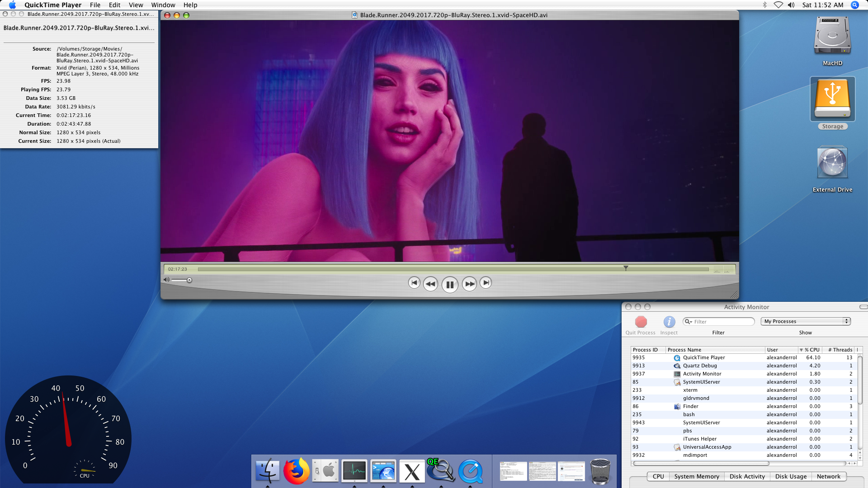The image size is (868, 488).
Task: Sort by # Threads column header
Action: pos(839,350)
